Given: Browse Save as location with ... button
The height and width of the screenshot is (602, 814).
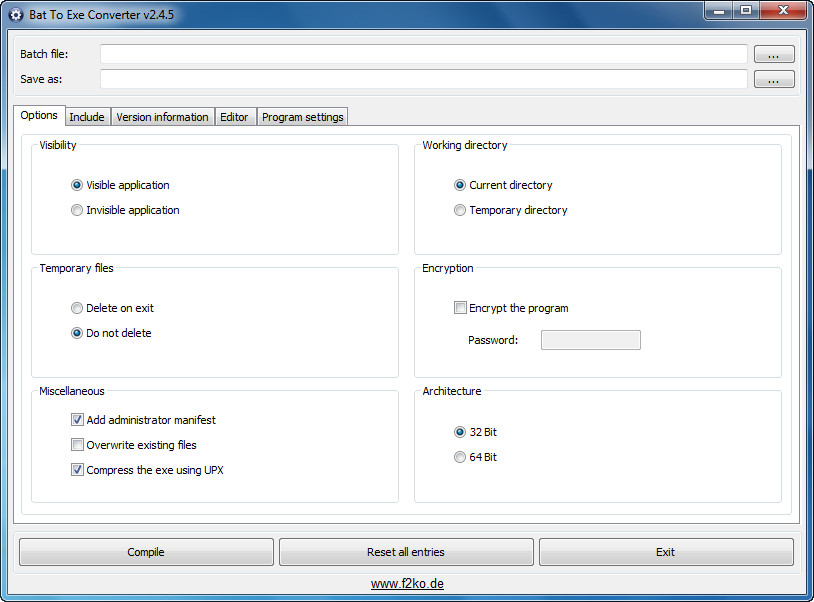Looking at the screenshot, I should point(774,79).
